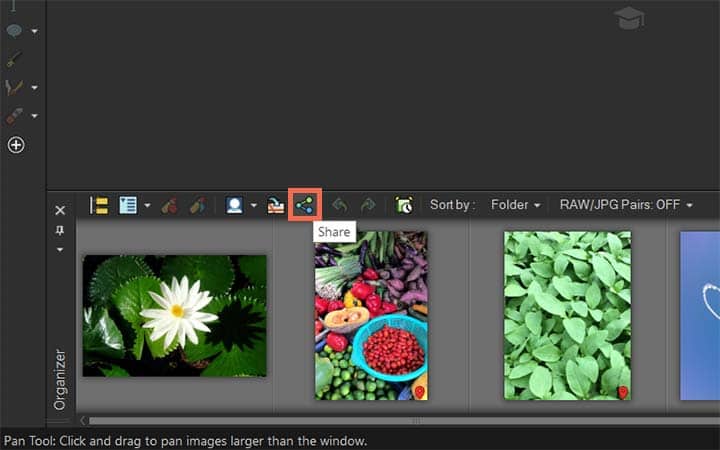
Task: Expand the crossed brushes tool flyout
Action: click(x=34, y=88)
